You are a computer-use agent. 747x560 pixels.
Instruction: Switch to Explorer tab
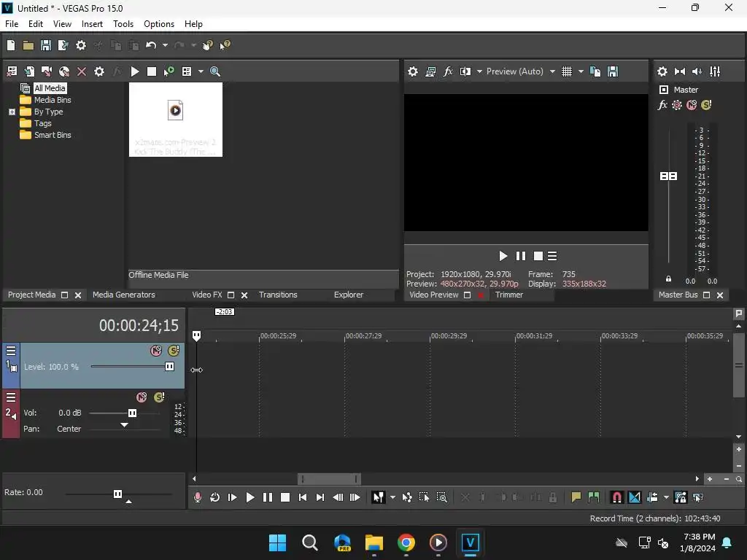coord(349,295)
